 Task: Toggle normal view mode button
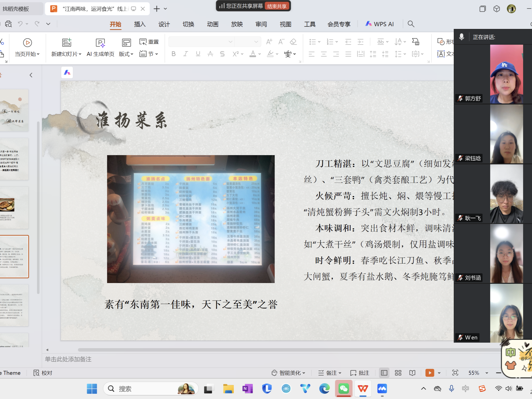pyautogui.click(x=384, y=373)
